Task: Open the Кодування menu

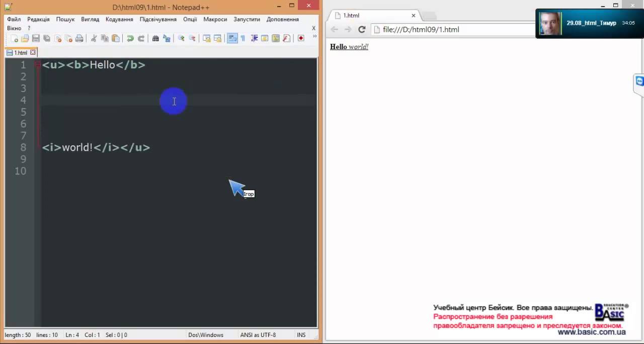Action: pyautogui.click(x=119, y=19)
